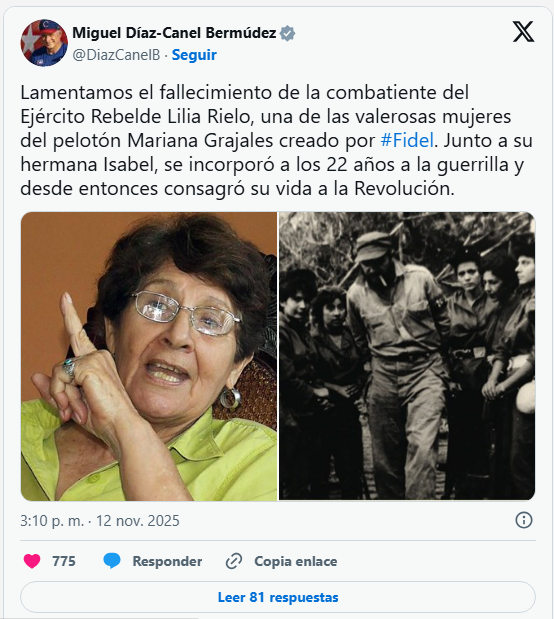Screen dimensions: 554x619
Task: Open the Miguel Díaz-Canel Bermúdez name link
Action: pos(174,33)
